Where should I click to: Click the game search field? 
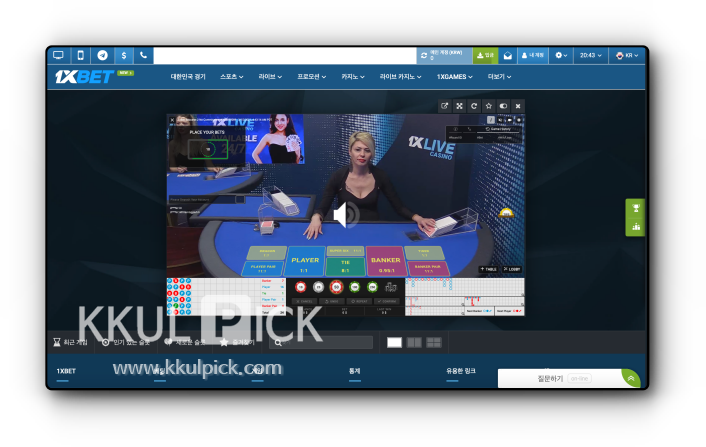(x=321, y=343)
